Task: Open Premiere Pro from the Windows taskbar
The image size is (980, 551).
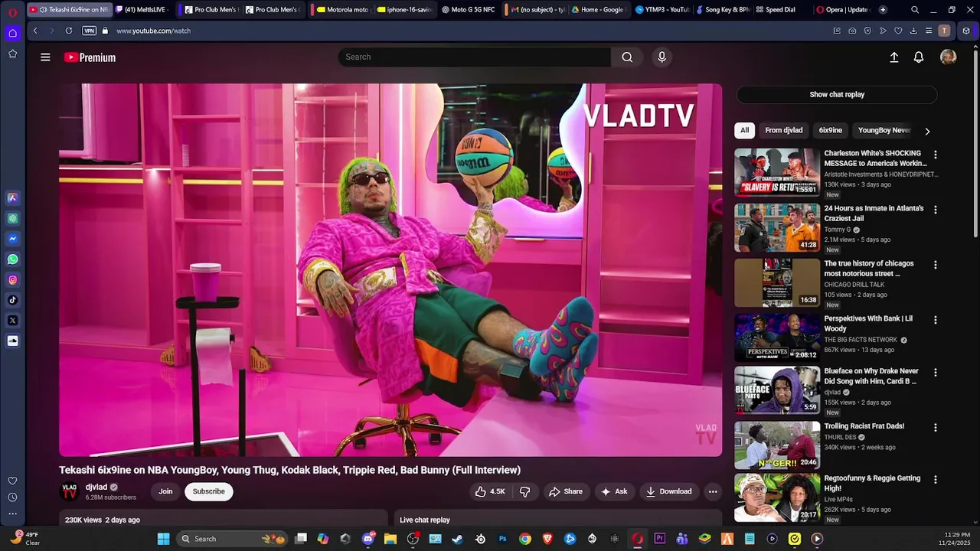Action: click(659, 539)
